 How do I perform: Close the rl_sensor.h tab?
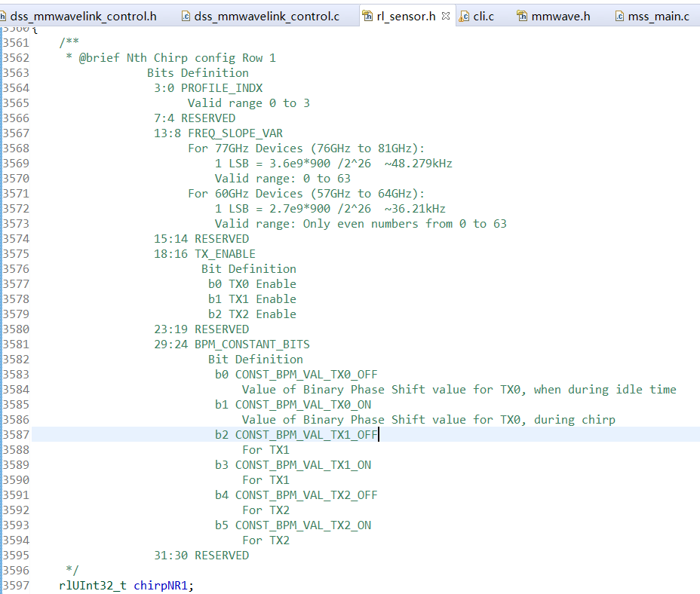[446, 16]
